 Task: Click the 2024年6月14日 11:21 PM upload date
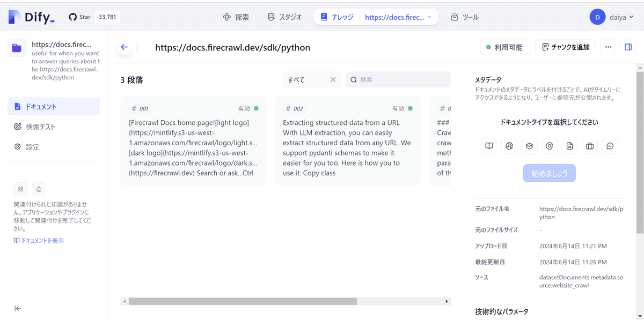[573, 246]
